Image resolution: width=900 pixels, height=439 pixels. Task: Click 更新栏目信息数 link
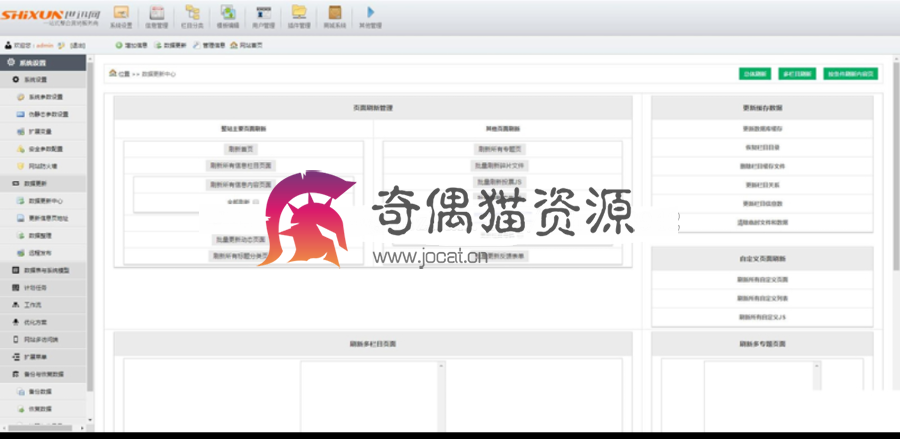coord(762,203)
